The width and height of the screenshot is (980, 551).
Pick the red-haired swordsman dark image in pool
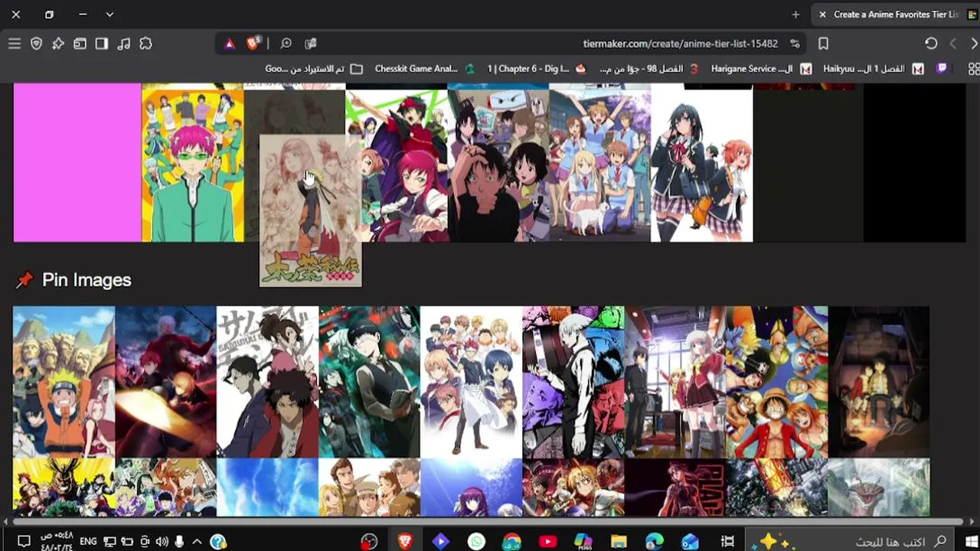pyautogui.click(x=165, y=382)
